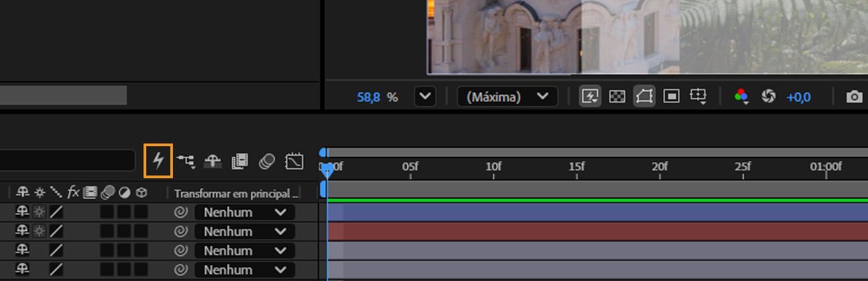This screenshot has width=868, height=281.
Task: Open grid and guide options icon
Action: pyautogui.click(x=698, y=97)
